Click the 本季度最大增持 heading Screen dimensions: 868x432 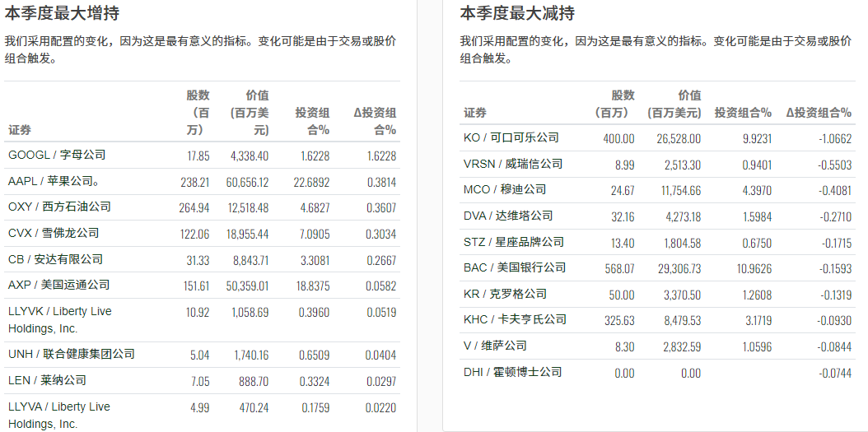62,12
